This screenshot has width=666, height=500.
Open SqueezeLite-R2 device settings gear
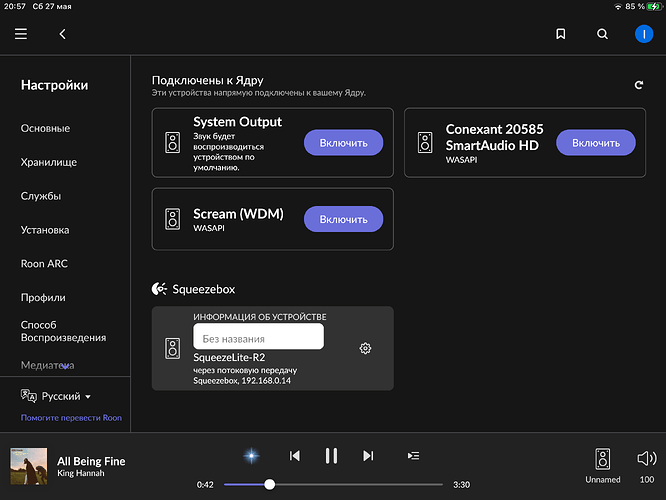point(365,348)
